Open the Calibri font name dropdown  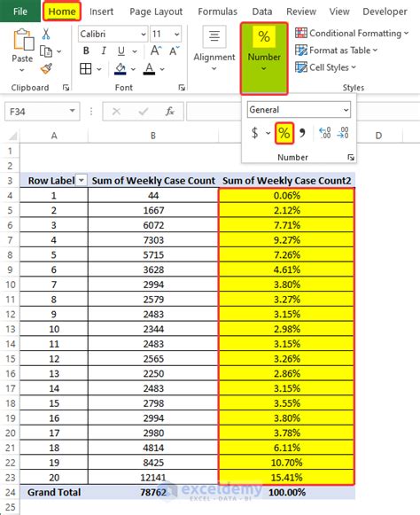144,35
